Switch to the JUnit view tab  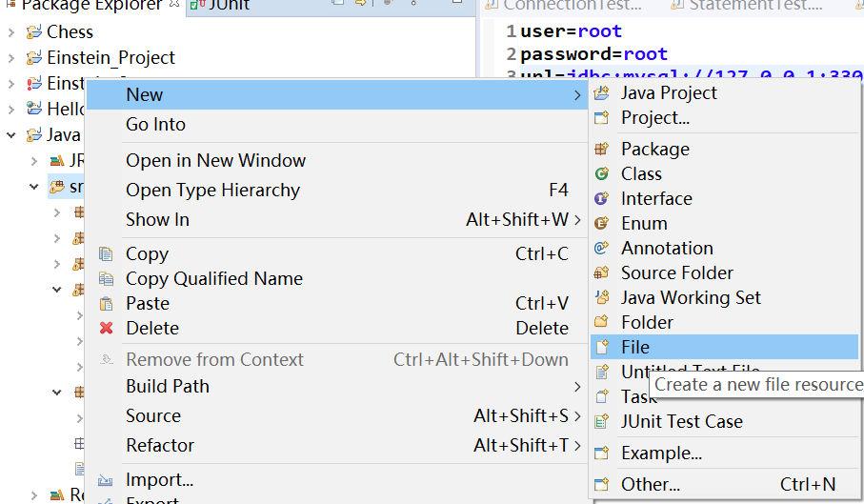click(220, 5)
